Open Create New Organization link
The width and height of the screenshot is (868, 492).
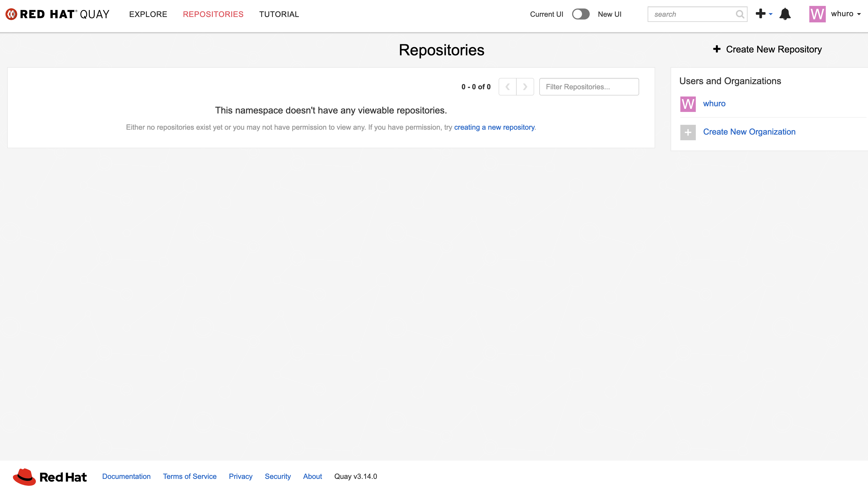[x=749, y=132]
